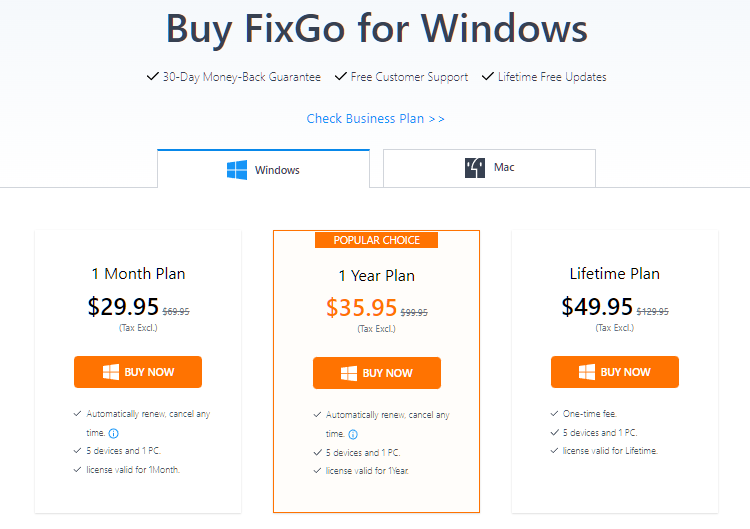This screenshot has height=529, width=750.
Task: Click checkmark beside Free Customer Support
Action: (341, 76)
